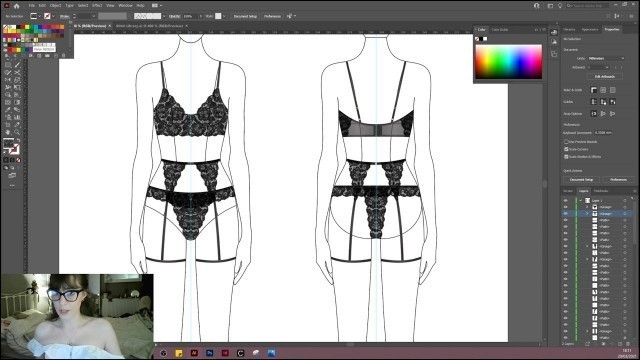Select the Column Graph tool
This screenshot has width=640, height=360.
tap(17, 118)
